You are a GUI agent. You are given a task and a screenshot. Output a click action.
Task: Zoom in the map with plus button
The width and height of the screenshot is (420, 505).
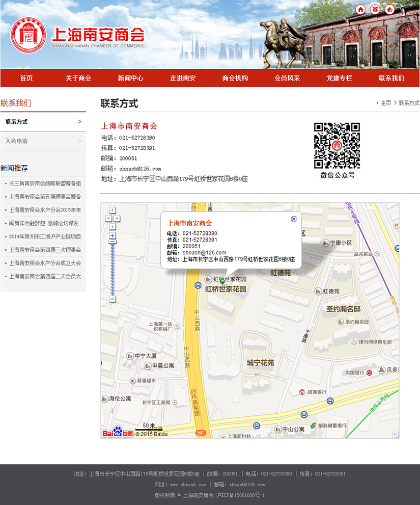coord(113,236)
